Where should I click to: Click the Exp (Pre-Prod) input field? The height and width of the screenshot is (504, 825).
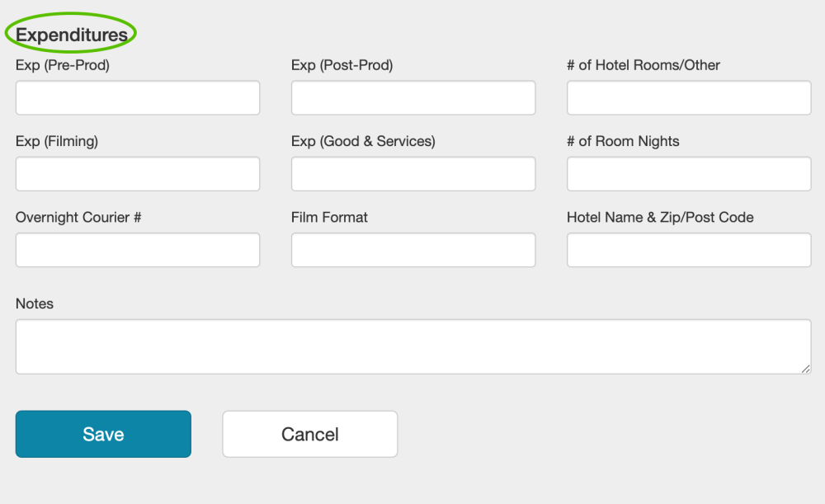click(x=138, y=97)
